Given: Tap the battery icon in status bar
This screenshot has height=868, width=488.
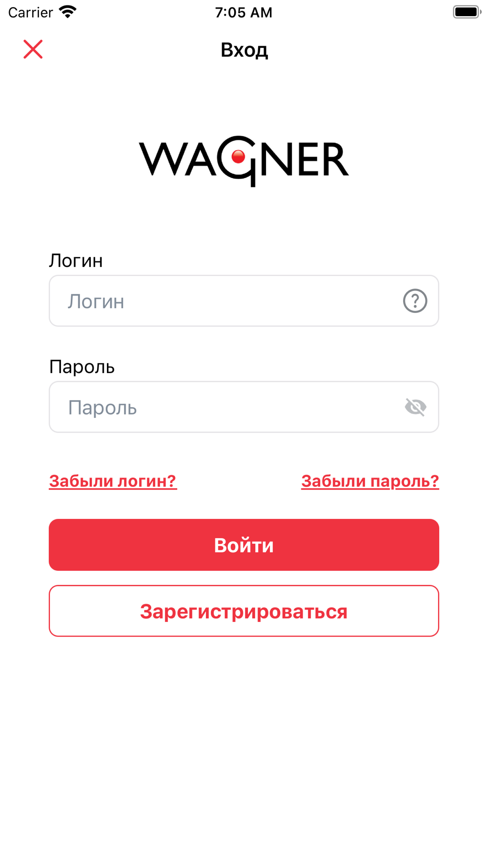Looking at the screenshot, I should point(466,12).
